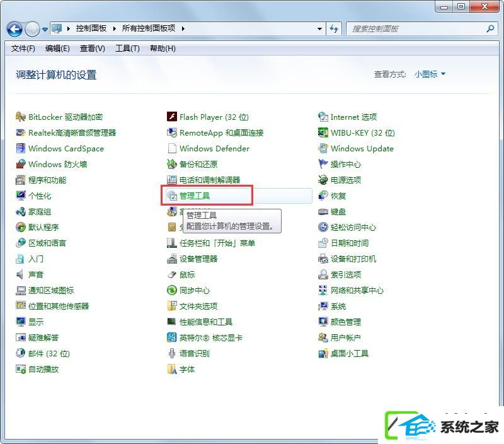Click the Flash Player (32 位) icon
Viewport: 504px width, 444px height.
[172, 117]
